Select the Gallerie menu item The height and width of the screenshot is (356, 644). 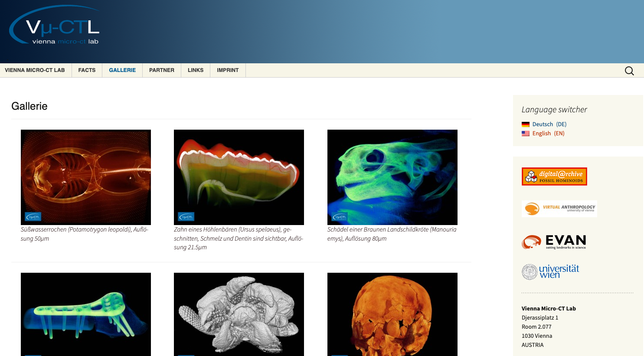click(x=122, y=70)
